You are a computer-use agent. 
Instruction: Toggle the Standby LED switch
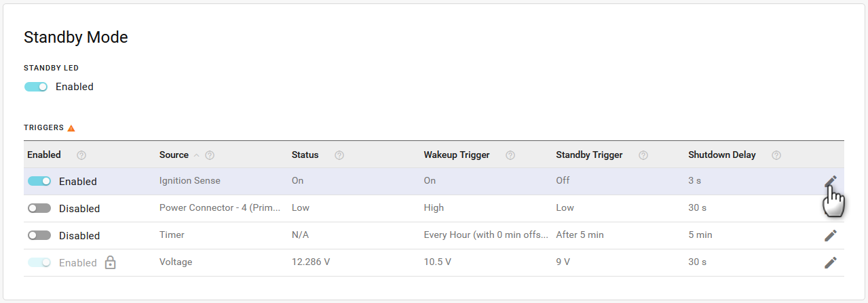36,87
